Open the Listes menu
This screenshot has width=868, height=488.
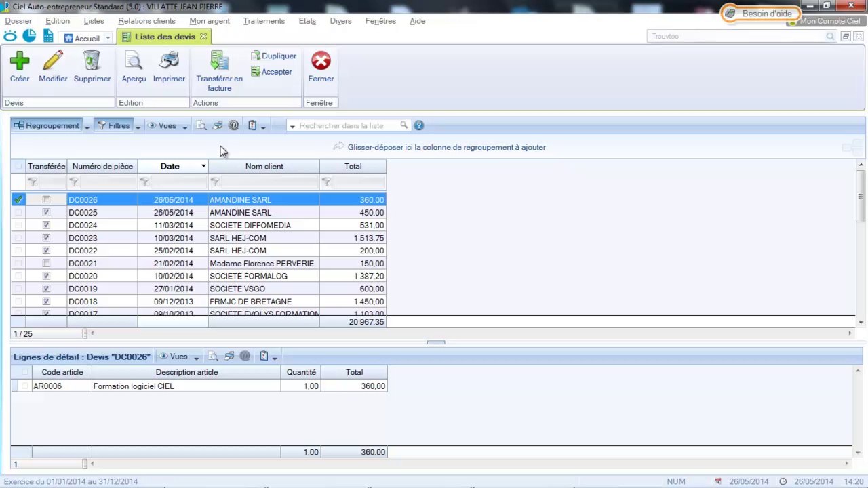(x=94, y=21)
